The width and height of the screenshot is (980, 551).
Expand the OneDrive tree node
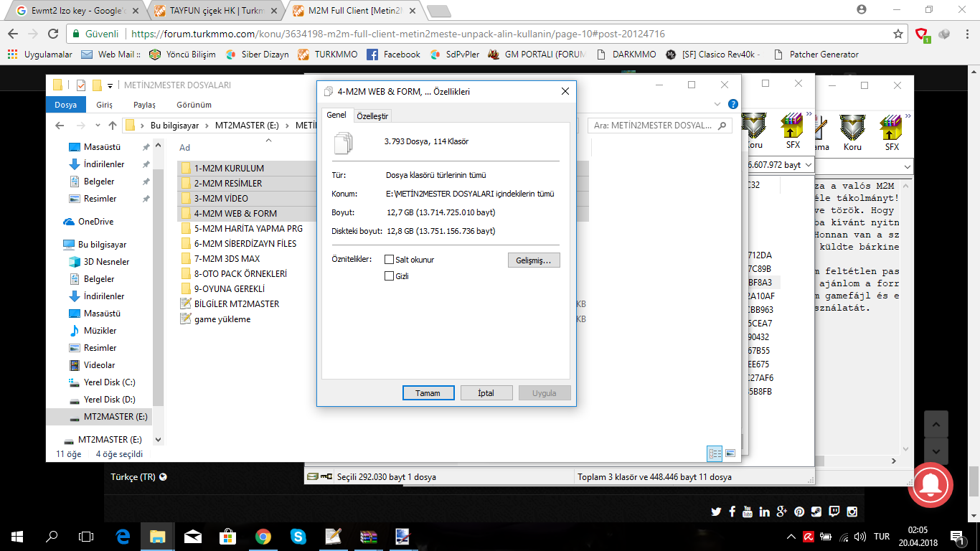click(57, 222)
